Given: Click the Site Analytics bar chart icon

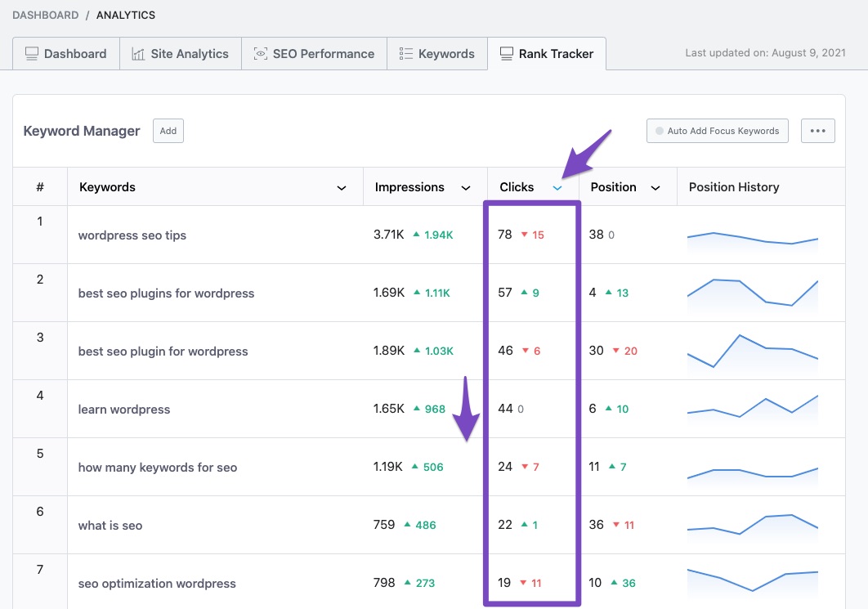Looking at the screenshot, I should point(137,53).
